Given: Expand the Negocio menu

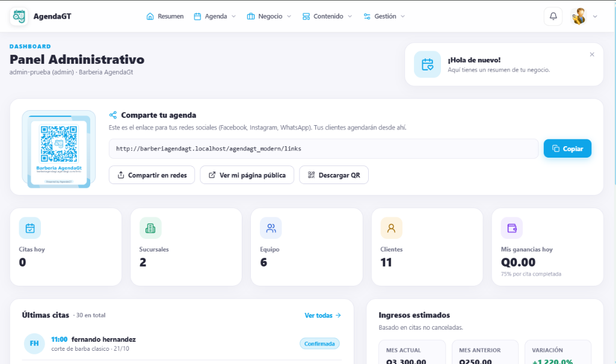Looking at the screenshot, I should click(x=269, y=16).
